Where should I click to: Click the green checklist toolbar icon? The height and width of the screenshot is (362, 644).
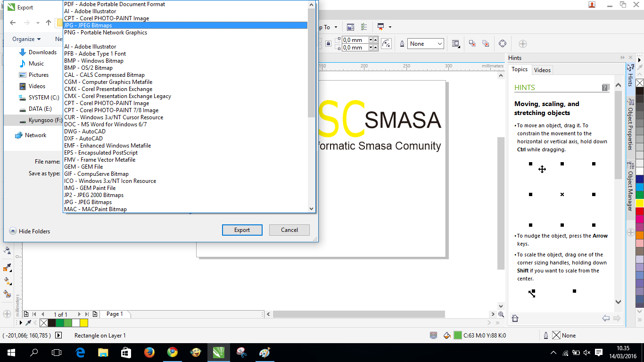click(x=363, y=27)
